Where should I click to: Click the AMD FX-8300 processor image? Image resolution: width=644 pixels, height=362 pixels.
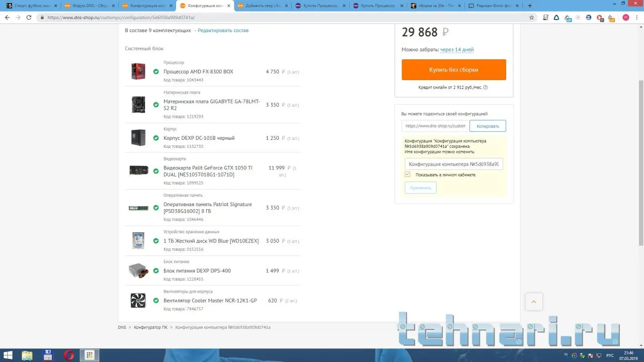pyautogui.click(x=138, y=71)
